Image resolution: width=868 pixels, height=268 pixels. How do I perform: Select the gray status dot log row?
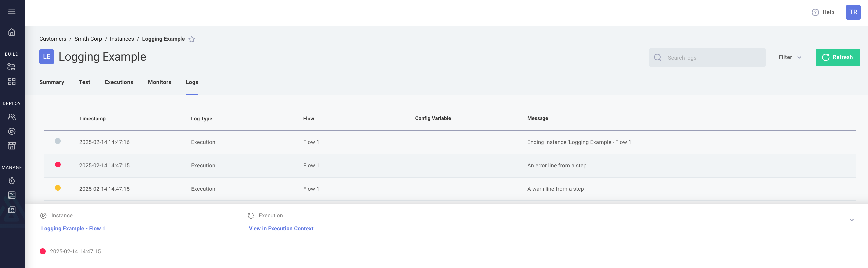click(450, 142)
